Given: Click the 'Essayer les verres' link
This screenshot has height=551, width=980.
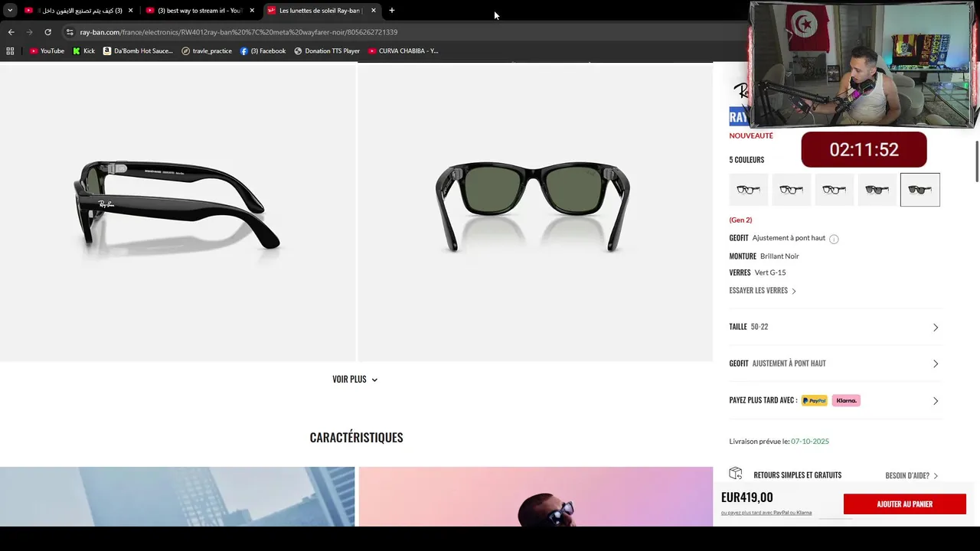Looking at the screenshot, I should click(x=763, y=291).
